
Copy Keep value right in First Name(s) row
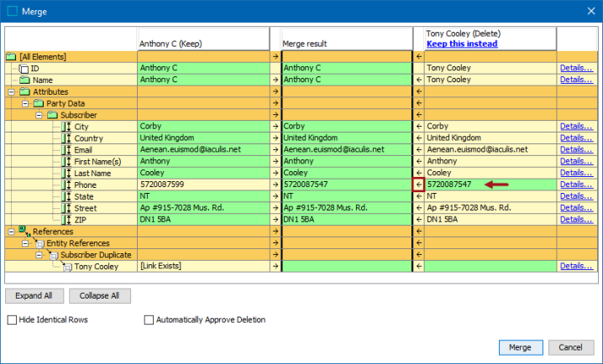pyautogui.click(x=275, y=161)
